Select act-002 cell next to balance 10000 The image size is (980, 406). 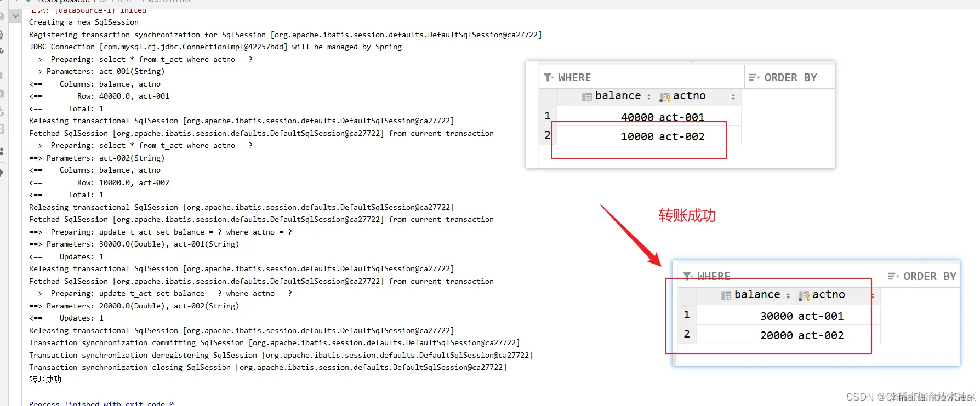pos(698,136)
